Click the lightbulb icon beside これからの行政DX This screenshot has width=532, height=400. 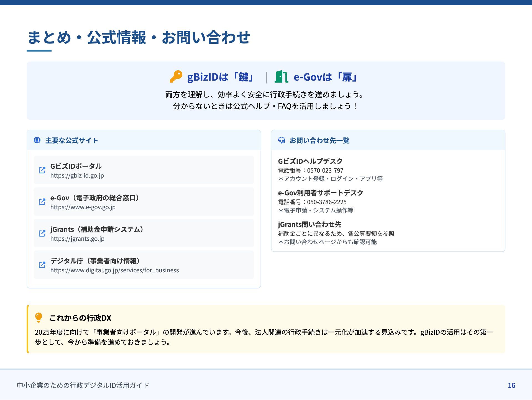pyautogui.click(x=39, y=318)
